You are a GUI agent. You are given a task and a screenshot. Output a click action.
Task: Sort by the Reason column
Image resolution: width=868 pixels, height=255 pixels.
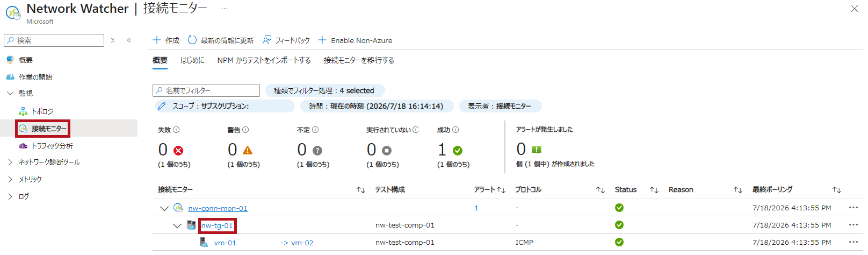(738, 190)
